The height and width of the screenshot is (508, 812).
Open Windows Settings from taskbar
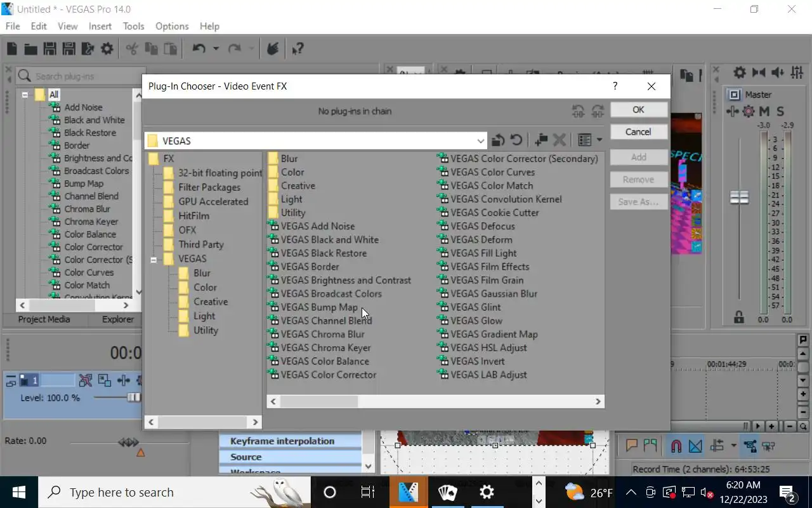click(487, 492)
